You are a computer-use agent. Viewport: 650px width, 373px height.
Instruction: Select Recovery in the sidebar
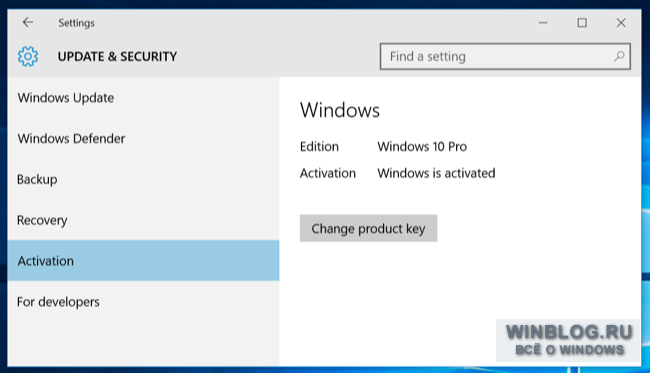(143, 220)
